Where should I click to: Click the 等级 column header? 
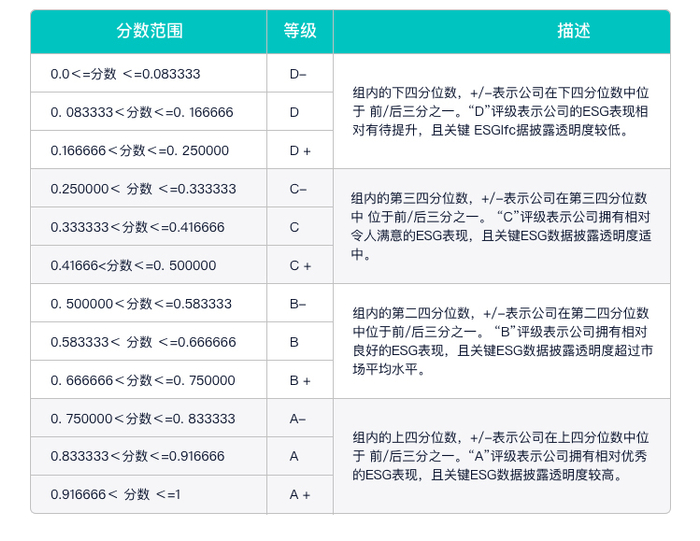coord(300,31)
